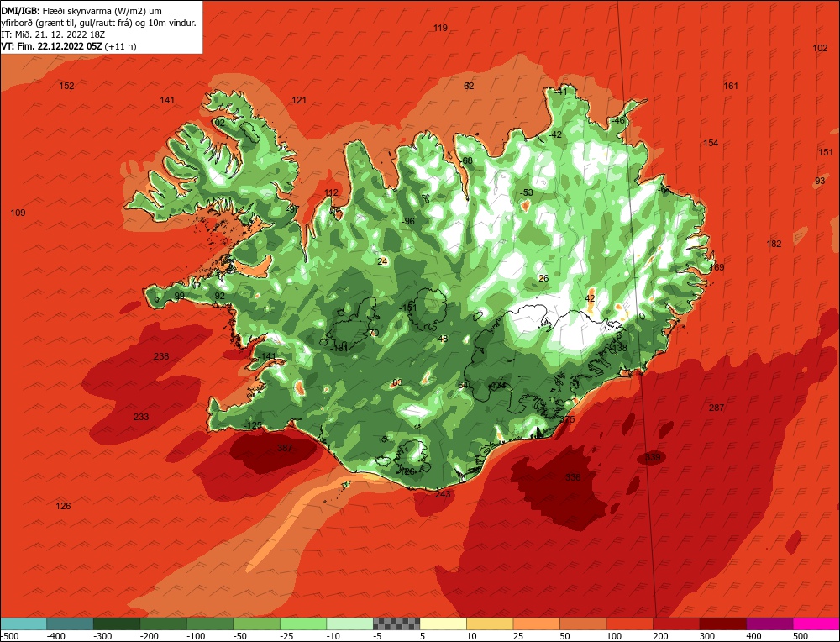Click the pale yellow 5 to 10 swatch
The width and height of the screenshot is (840, 642).
coord(443,624)
